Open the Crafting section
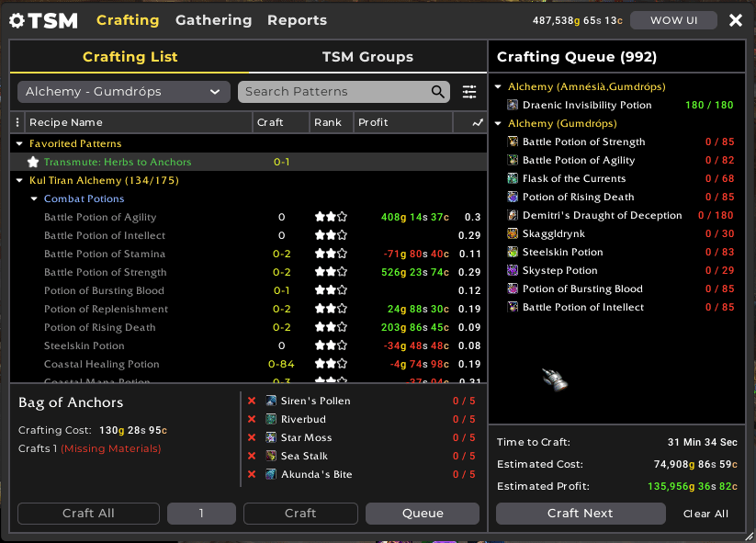Image resolution: width=756 pixels, height=543 pixels. pos(128,20)
